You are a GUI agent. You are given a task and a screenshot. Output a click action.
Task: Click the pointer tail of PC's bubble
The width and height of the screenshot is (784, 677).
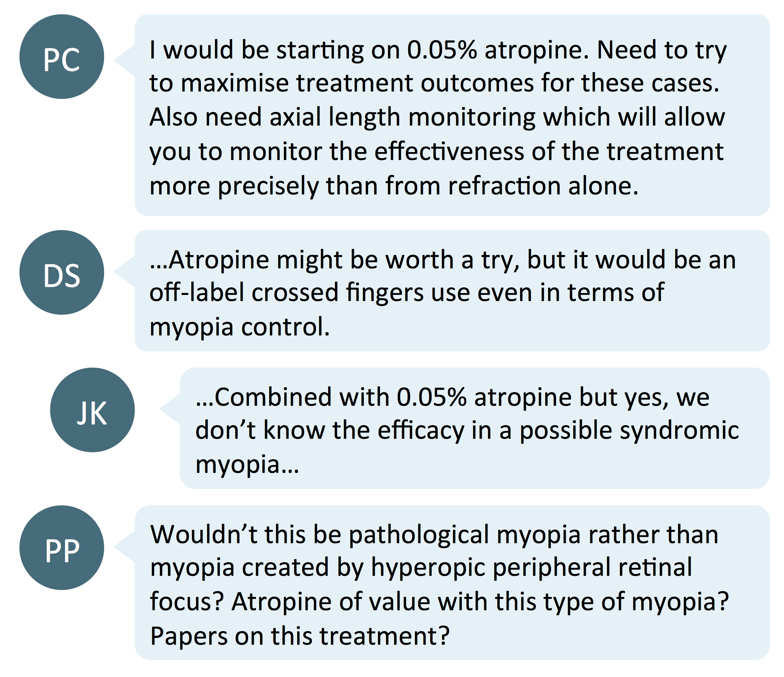pos(125,61)
